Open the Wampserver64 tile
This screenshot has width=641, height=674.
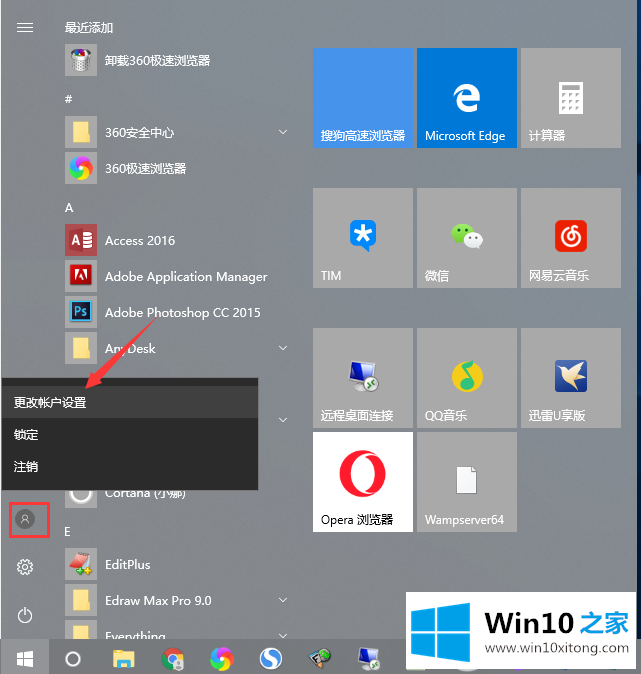(467, 482)
